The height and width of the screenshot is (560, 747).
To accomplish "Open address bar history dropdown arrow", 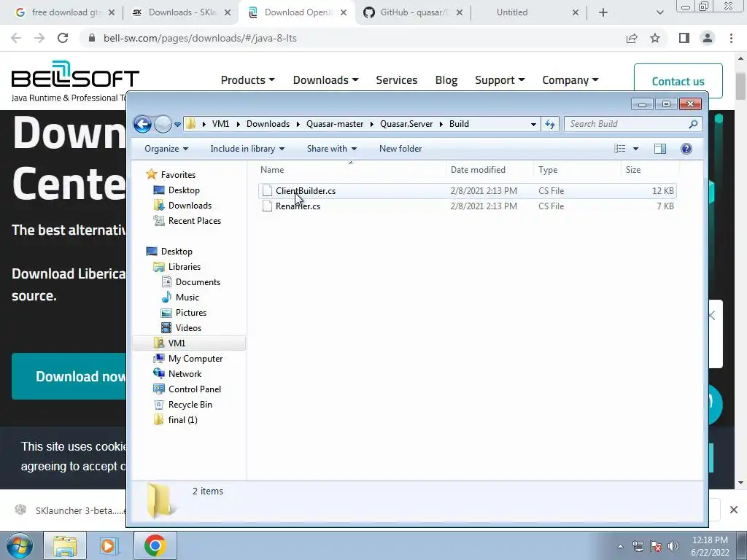I will [533, 124].
